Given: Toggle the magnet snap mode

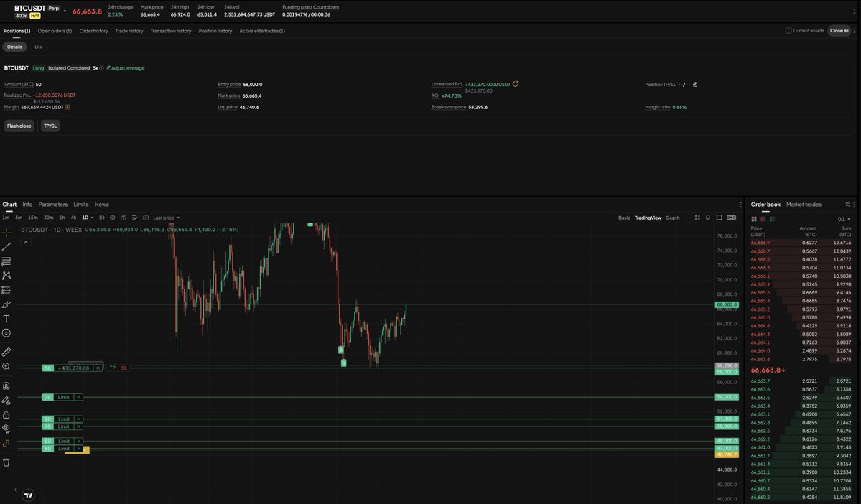Looking at the screenshot, I should (x=6, y=386).
